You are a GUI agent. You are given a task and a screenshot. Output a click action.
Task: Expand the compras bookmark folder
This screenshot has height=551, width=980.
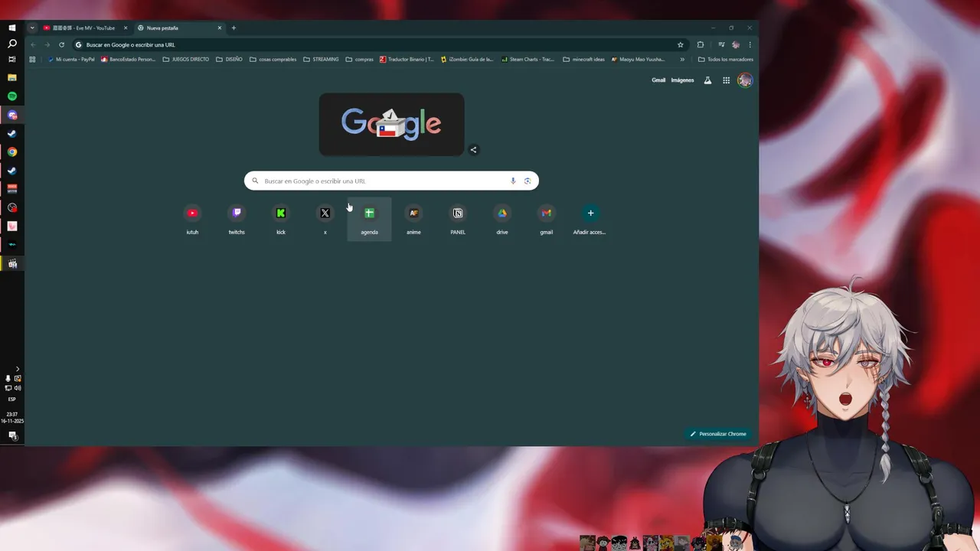(360, 59)
